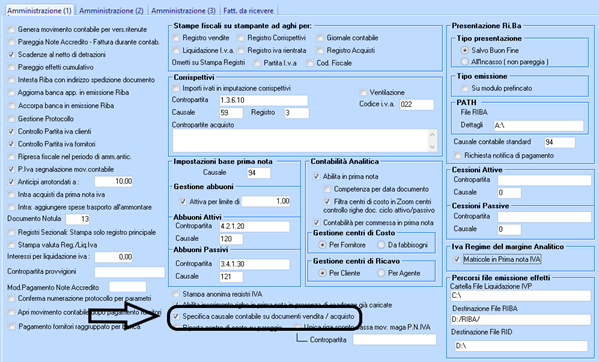Enable Stampa anonima registri IVA
The image size is (599, 362).
pyautogui.click(x=176, y=294)
